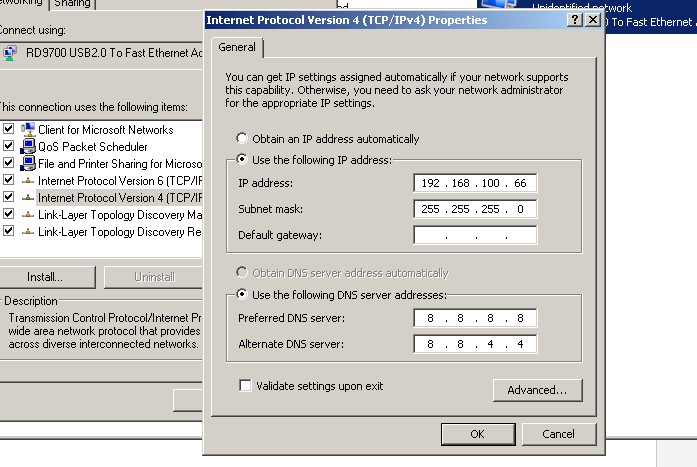Click the Preferred DNS server field
697x467 pixels.
click(x=475, y=318)
